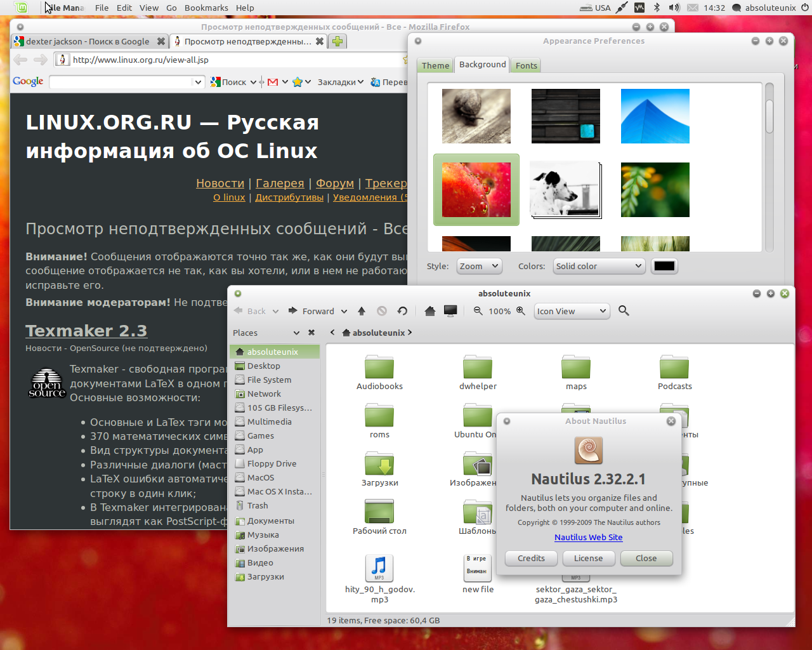Select the blue peak wallpaper thumbnail

click(655, 116)
